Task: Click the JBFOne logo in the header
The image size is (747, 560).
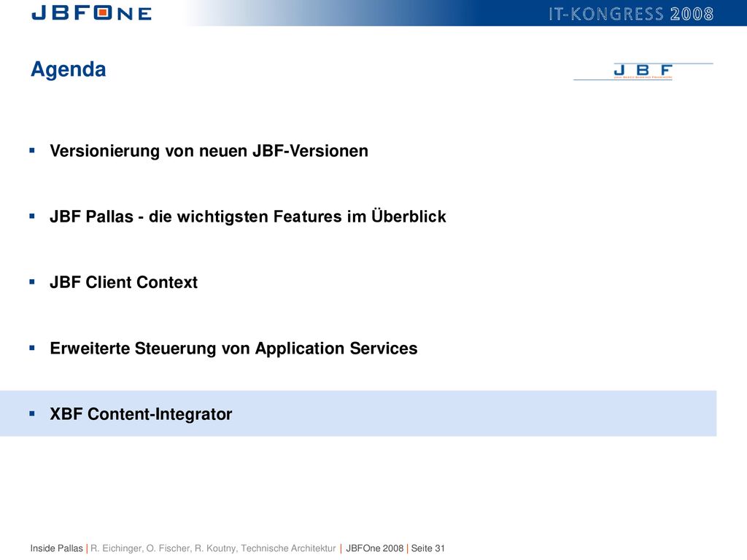Action: (x=91, y=13)
